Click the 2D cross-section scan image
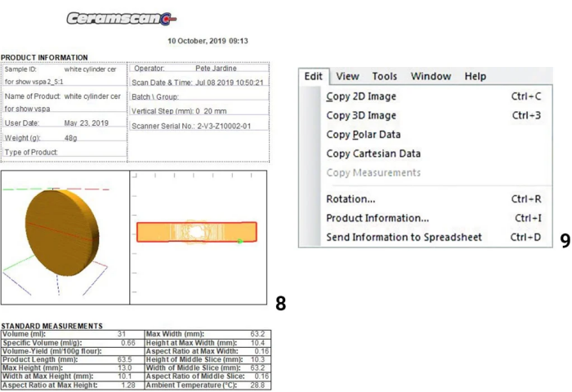 point(197,232)
